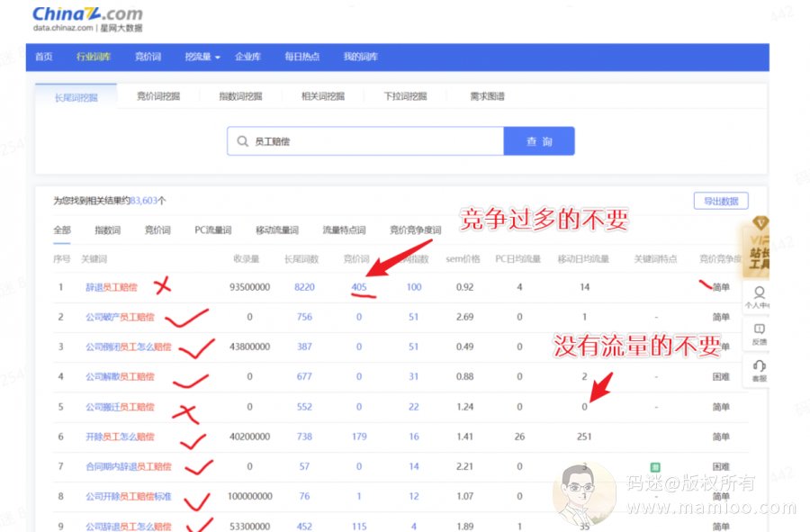
Task: Open 客服 headset support icon
Action: pyautogui.click(x=759, y=369)
